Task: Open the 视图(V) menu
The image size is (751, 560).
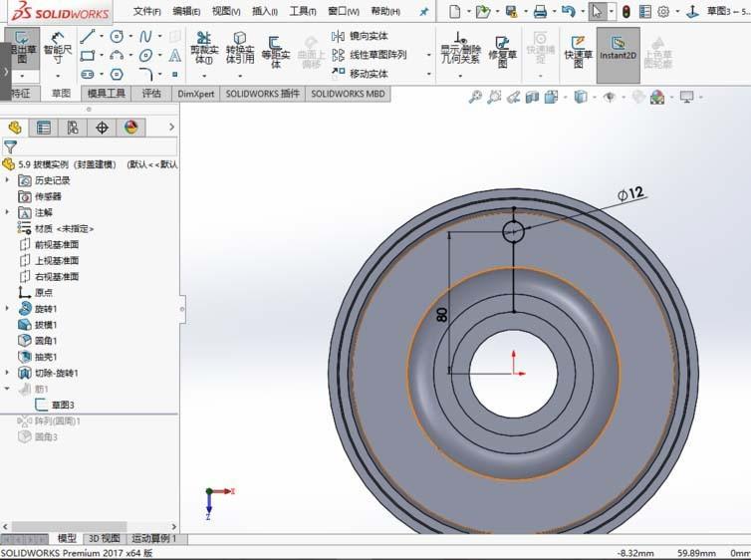Action: [226, 11]
